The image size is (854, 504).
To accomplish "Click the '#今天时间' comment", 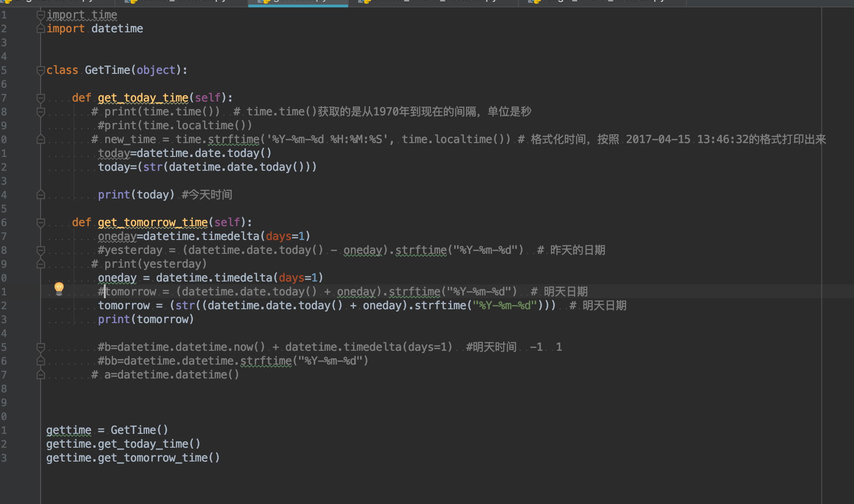I will pyautogui.click(x=207, y=195).
